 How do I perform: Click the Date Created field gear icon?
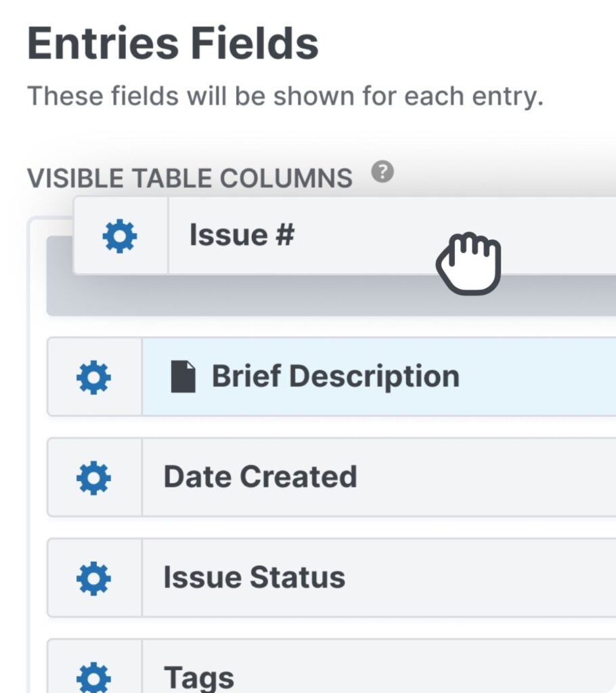pyautogui.click(x=93, y=478)
